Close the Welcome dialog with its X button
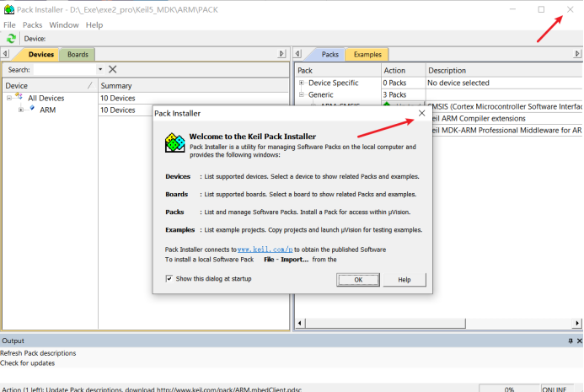Image resolution: width=584 pixels, height=392 pixels. point(421,113)
